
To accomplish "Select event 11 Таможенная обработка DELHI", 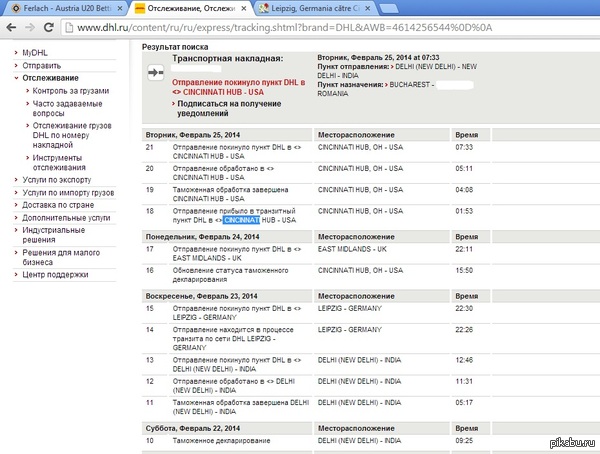I will point(241,407).
